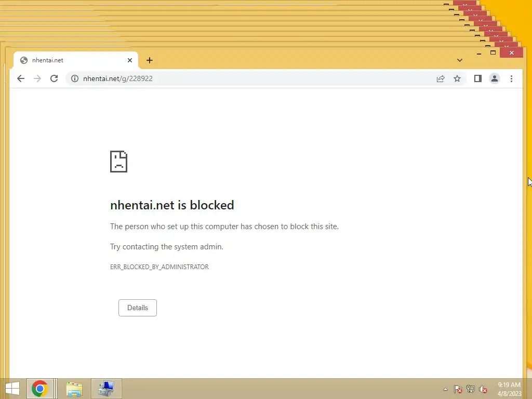
Task: Open the Chrome profile avatar
Action: point(495,79)
